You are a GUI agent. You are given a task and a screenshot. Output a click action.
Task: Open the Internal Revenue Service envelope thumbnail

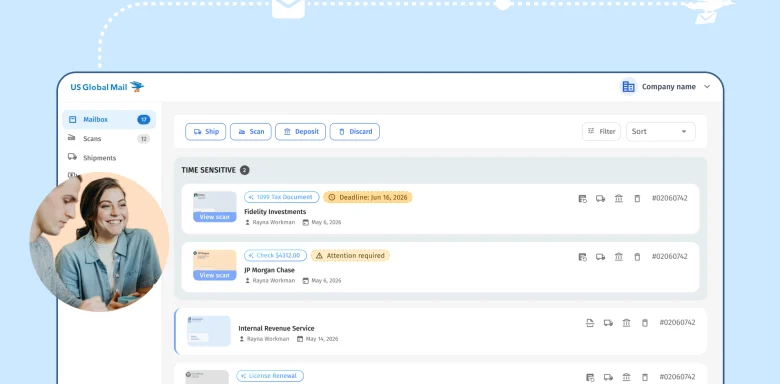[209, 331]
